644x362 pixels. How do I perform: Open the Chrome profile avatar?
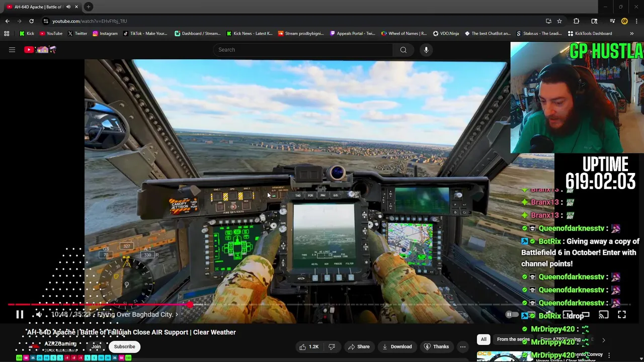click(624, 21)
